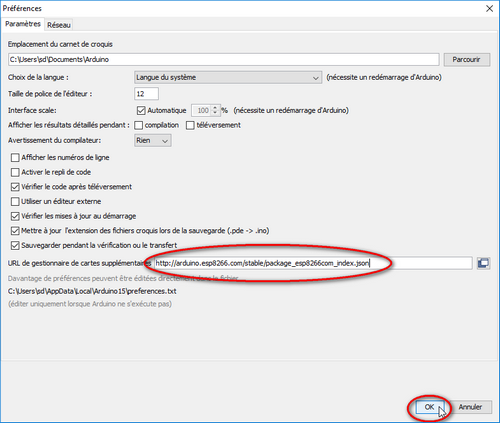Select the Paramètres tab
Image resolution: width=500 pixels, height=423 pixels.
23,24
